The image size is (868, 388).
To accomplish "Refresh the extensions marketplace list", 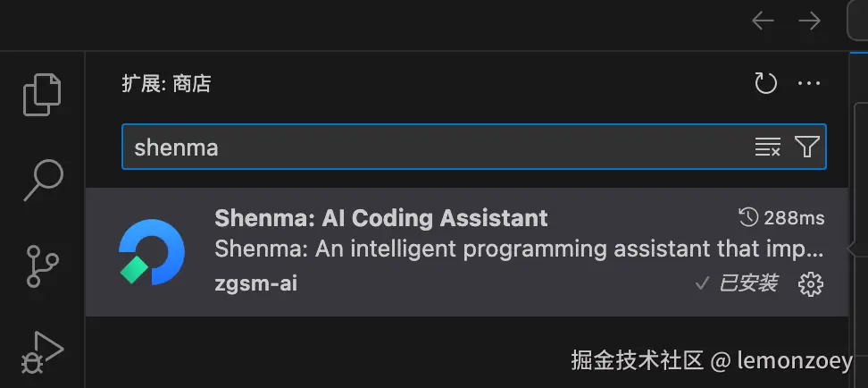I will [766, 84].
